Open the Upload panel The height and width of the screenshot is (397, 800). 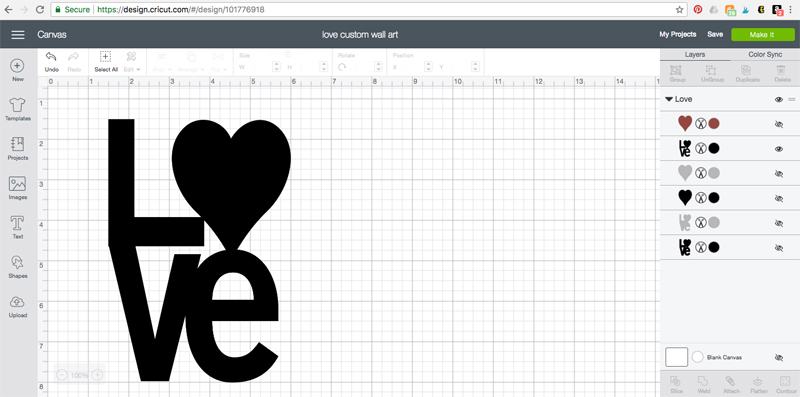coord(17,307)
